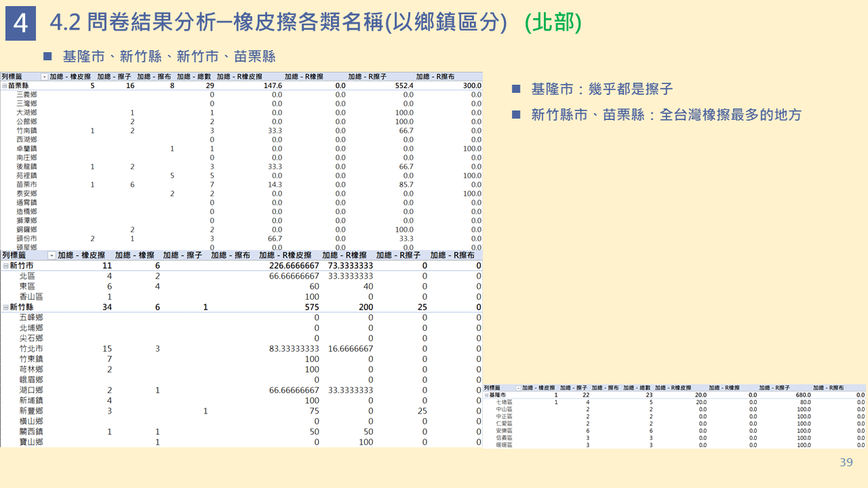Select the 竹東鎮 row label
Screen dimensions: 868x488
[31, 359]
